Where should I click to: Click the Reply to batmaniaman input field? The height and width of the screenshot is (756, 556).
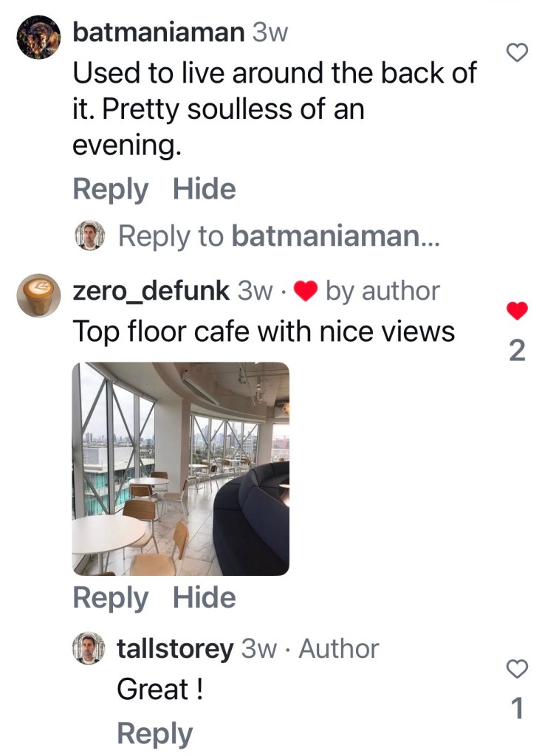pos(278,236)
